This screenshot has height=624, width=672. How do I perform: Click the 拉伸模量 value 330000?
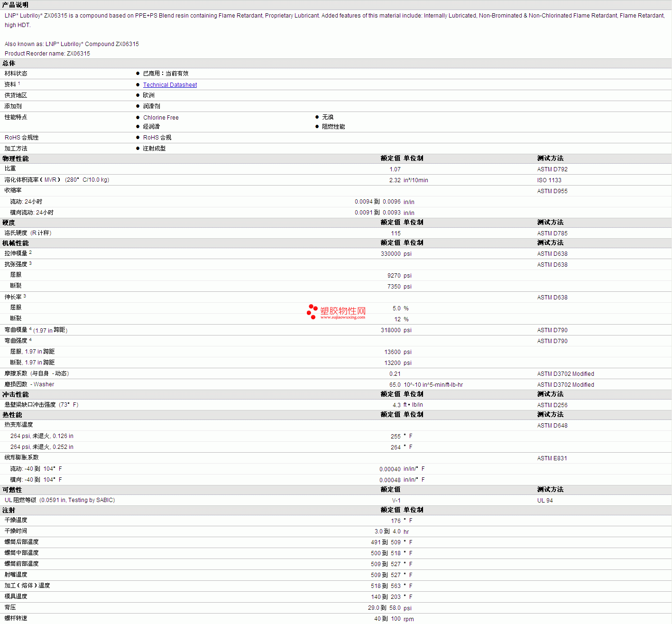pyautogui.click(x=391, y=254)
